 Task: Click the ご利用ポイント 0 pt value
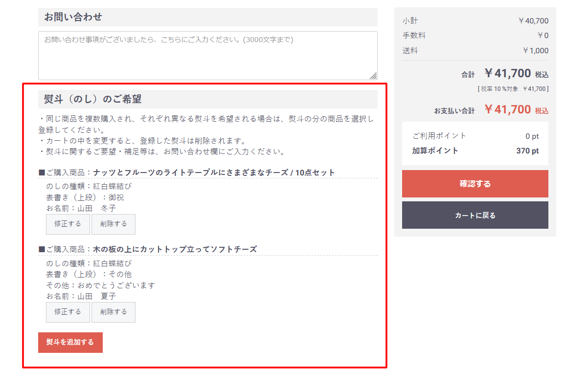pyautogui.click(x=532, y=136)
